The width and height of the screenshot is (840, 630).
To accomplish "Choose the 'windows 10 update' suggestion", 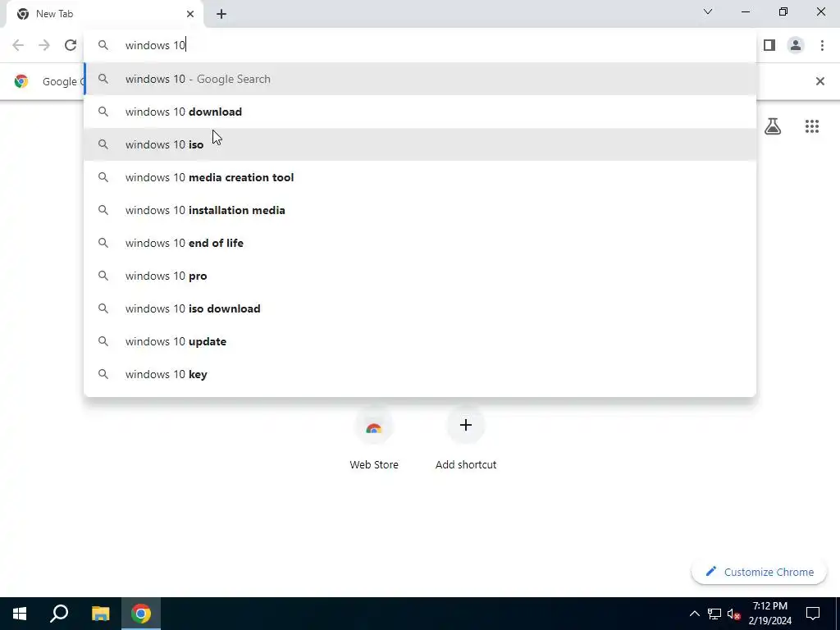I will click(420, 341).
